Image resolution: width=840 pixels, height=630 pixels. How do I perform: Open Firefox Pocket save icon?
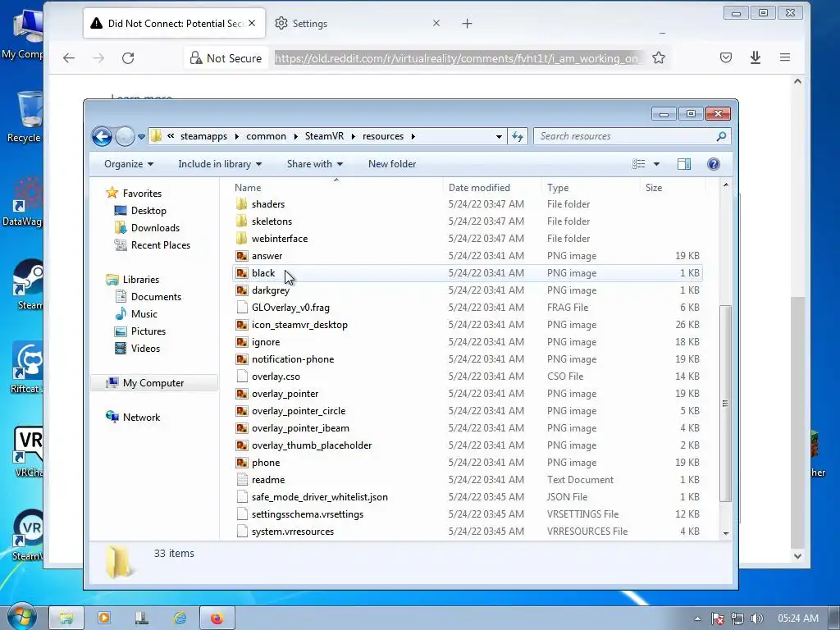726,57
